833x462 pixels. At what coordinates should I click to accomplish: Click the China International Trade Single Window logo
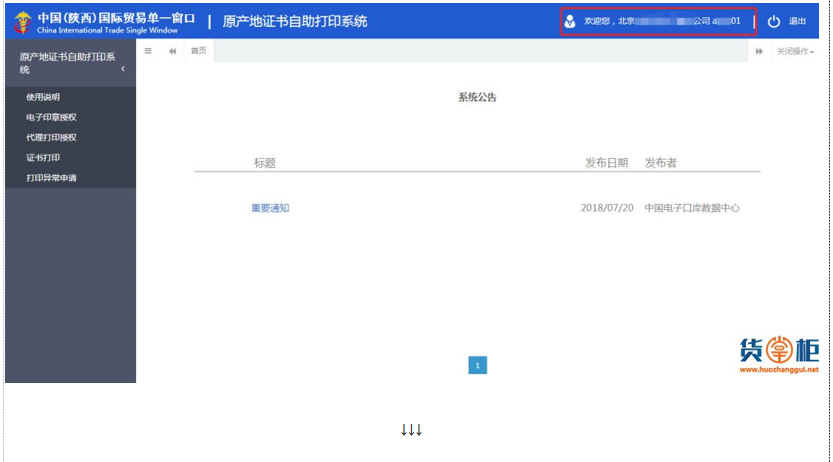pyautogui.click(x=23, y=21)
